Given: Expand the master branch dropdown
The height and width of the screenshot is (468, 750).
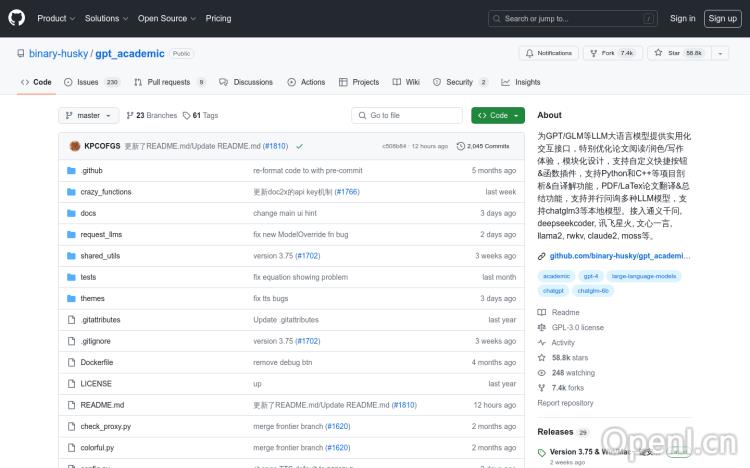Looking at the screenshot, I should pyautogui.click(x=89, y=115).
